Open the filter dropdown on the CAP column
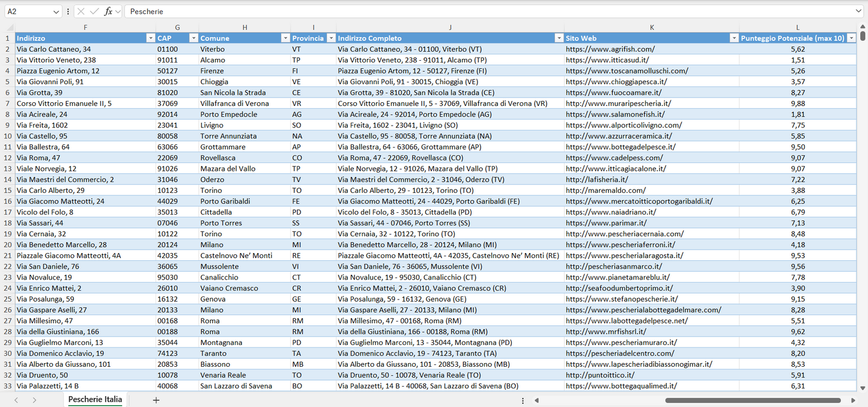The width and height of the screenshot is (868, 407). pos(193,37)
